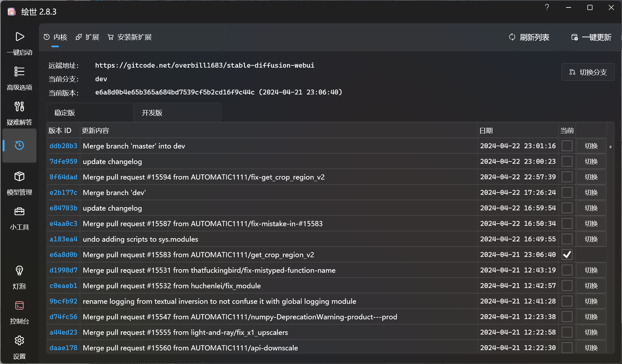Open the console terminal icon

click(x=19, y=305)
